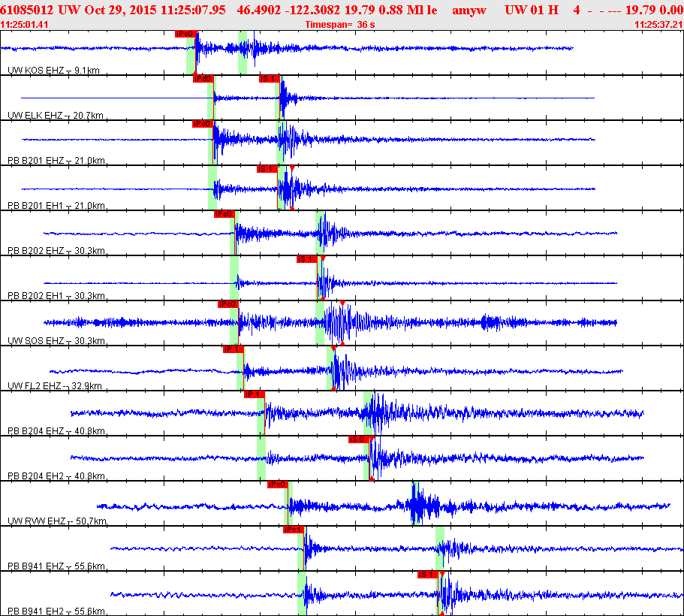This screenshot has height=616, width=684.
Task: Select the P pick flag on UW FL2 EHZ trace
Action: pos(233,349)
